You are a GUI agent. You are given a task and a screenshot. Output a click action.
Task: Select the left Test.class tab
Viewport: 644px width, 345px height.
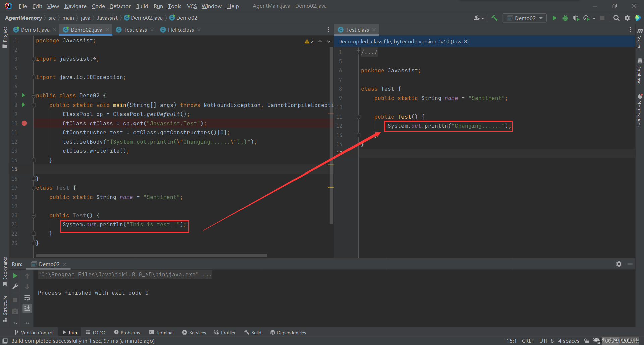tap(135, 30)
